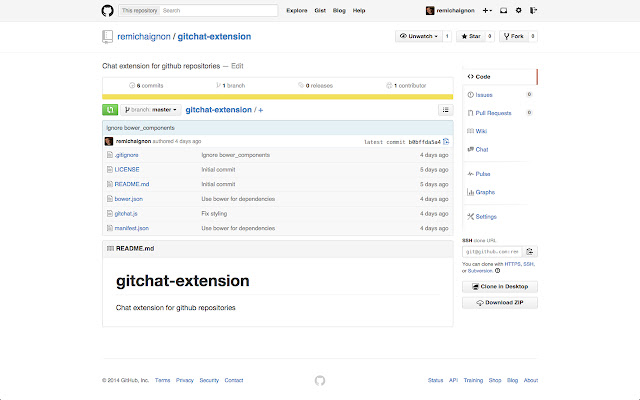Open the manifest.json file
The width and height of the screenshot is (640, 400).
pyautogui.click(x=131, y=228)
